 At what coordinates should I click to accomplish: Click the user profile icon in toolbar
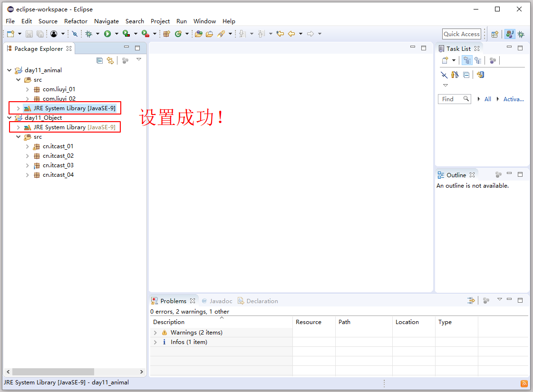(x=54, y=34)
